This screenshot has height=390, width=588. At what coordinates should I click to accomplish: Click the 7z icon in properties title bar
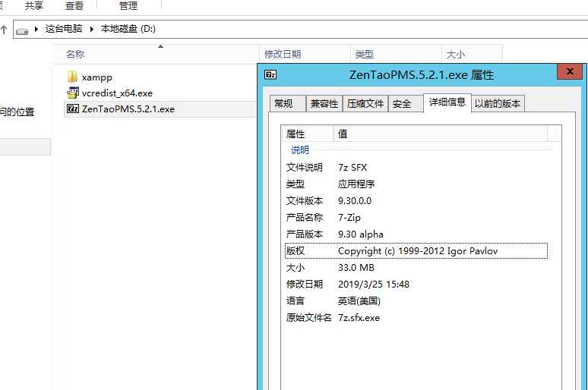pyautogui.click(x=270, y=74)
